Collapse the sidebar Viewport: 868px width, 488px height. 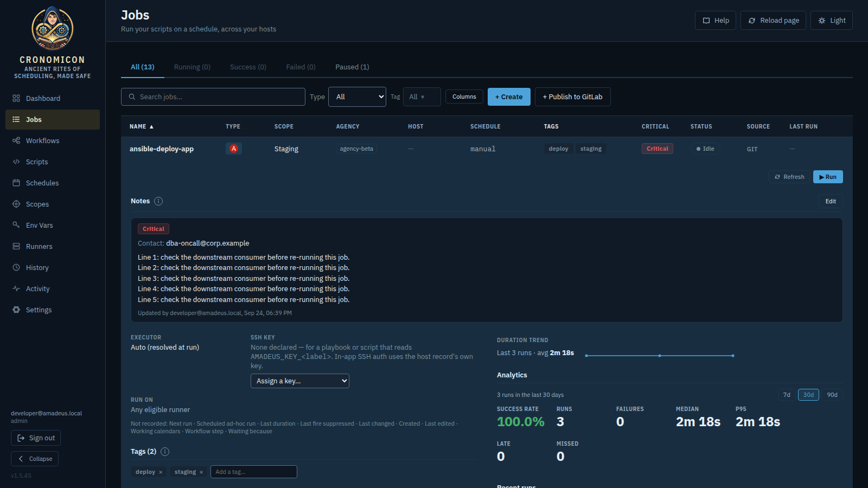point(35,459)
